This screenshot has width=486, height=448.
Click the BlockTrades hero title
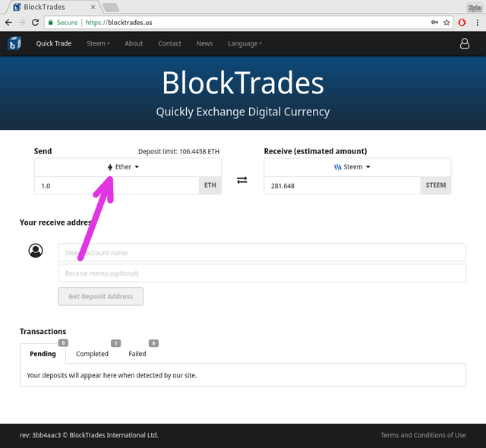[x=243, y=83]
